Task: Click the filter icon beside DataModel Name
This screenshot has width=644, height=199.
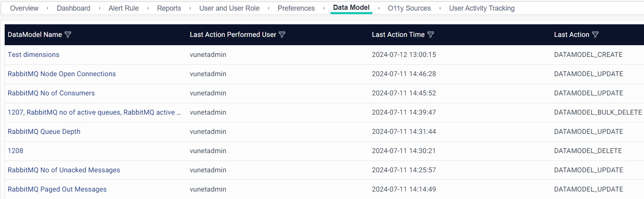Action: click(x=68, y=35)
